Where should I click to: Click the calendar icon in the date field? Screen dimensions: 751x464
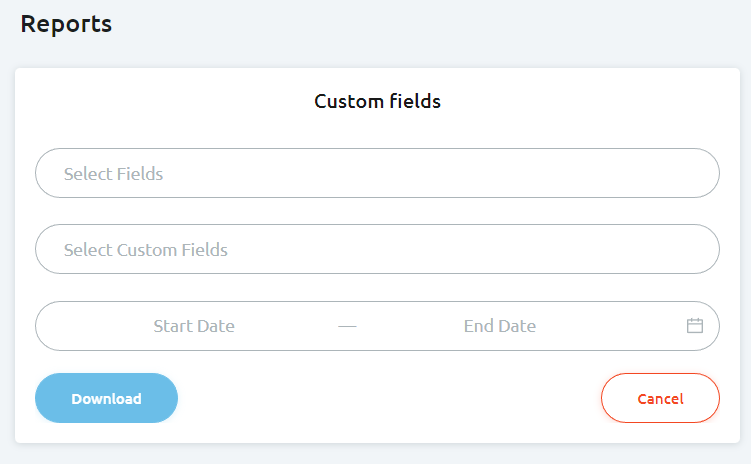click(695, 326)
